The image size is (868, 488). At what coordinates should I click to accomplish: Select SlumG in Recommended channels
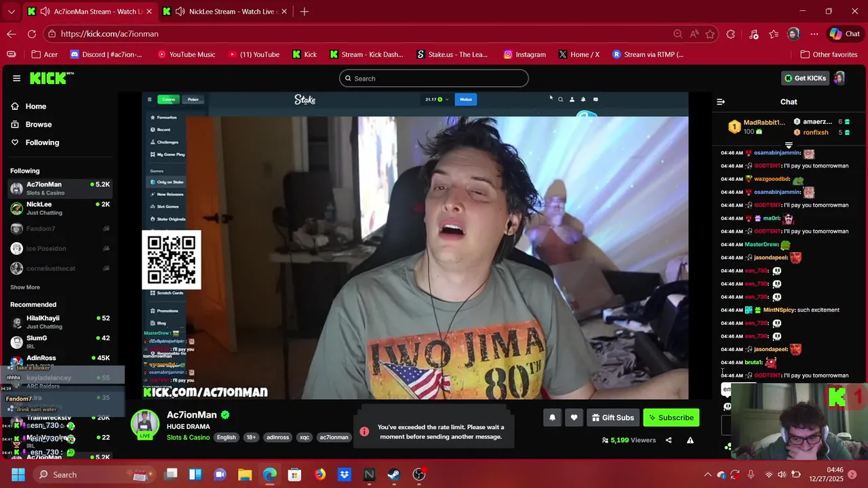click(x=60, y=342)
